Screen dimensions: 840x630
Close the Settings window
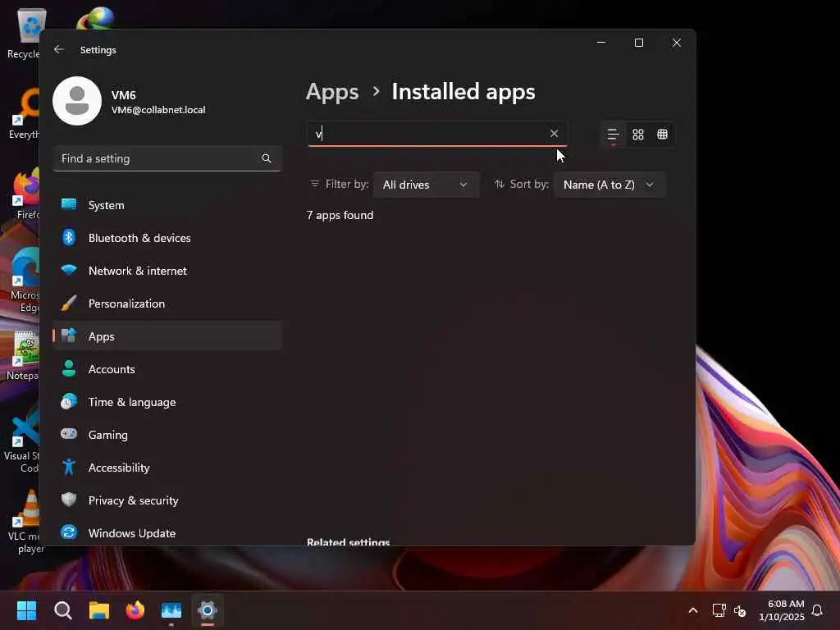tap(677, 43)
